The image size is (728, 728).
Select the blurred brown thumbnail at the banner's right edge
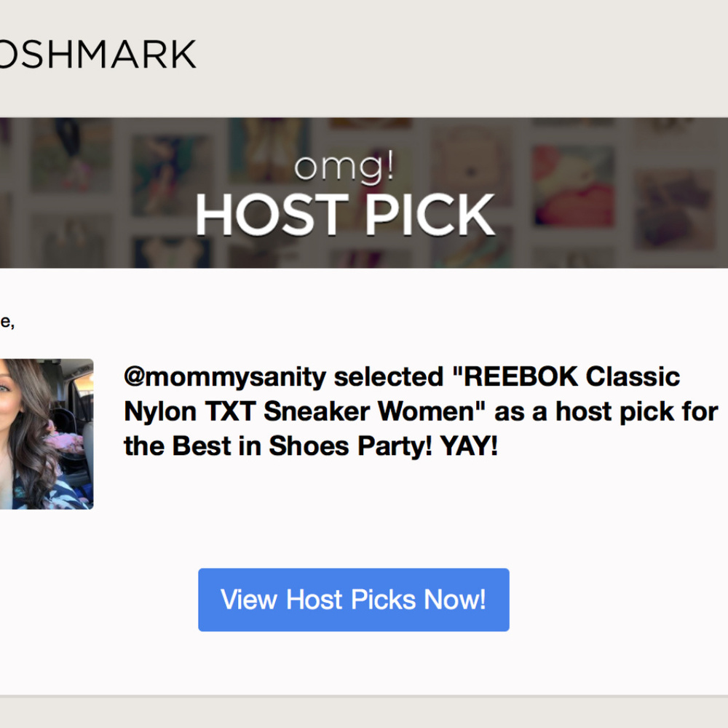675,210
